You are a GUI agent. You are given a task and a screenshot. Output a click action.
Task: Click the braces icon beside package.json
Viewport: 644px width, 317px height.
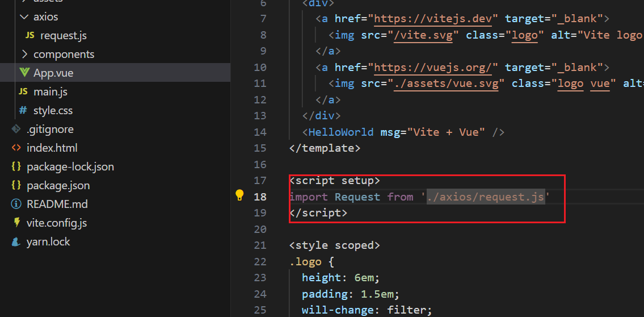click(16, 185)
